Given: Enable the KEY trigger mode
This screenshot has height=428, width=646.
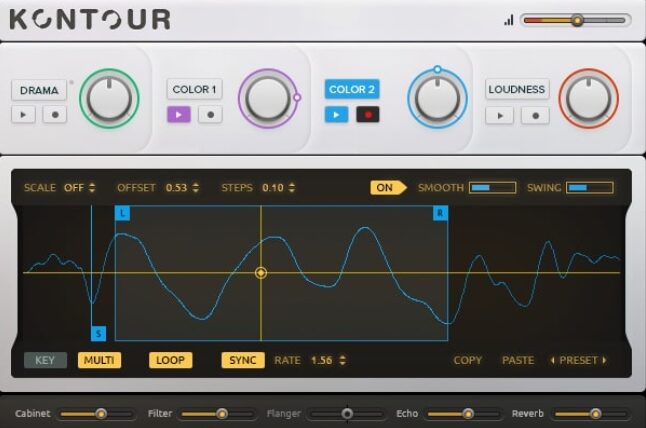Looking at the screenshot, I should click(45, 360).
